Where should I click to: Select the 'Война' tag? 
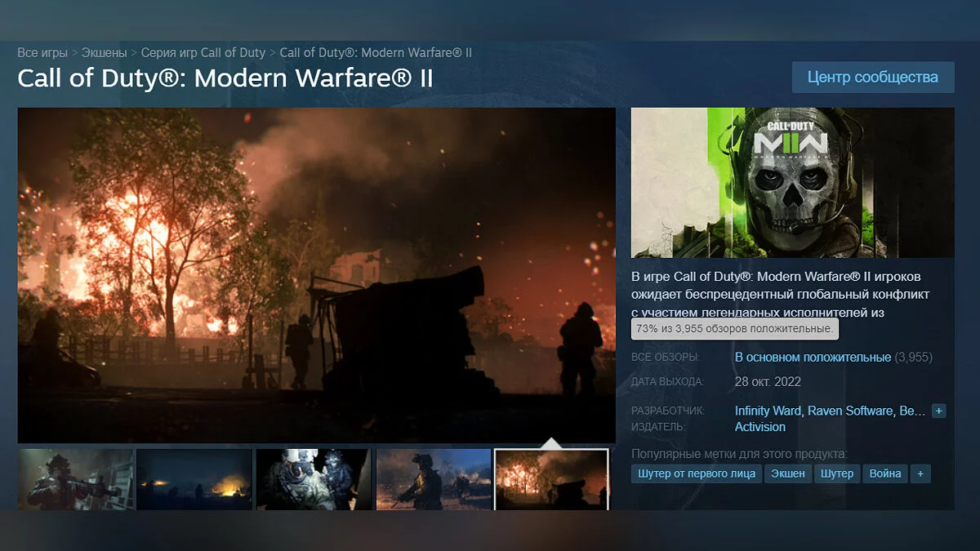point(885,473)
